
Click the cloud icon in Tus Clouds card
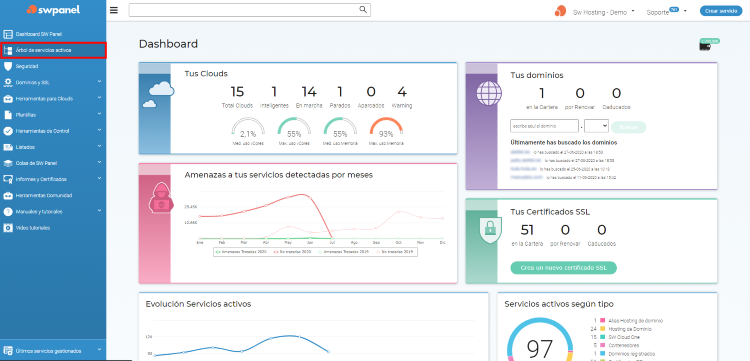point(158,93)
